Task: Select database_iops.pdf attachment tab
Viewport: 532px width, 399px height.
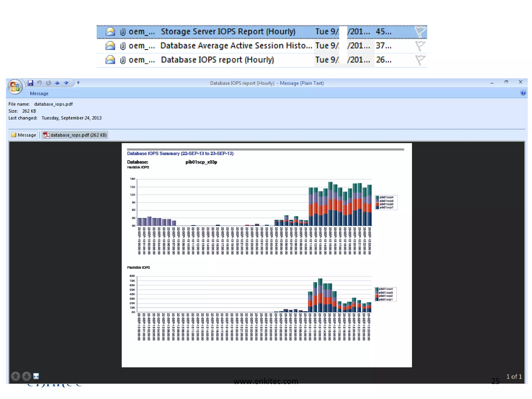Action: tap(75, 135)
